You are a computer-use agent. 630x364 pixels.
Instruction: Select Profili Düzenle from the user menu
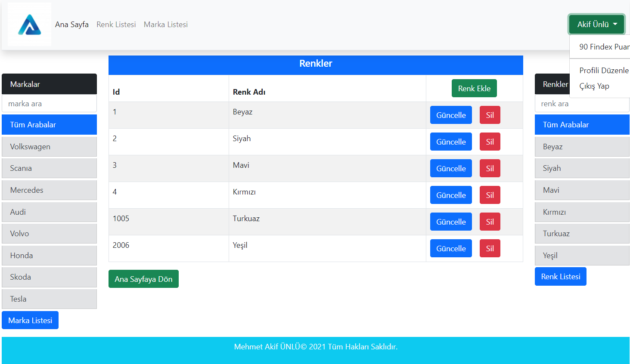point(604,70)
